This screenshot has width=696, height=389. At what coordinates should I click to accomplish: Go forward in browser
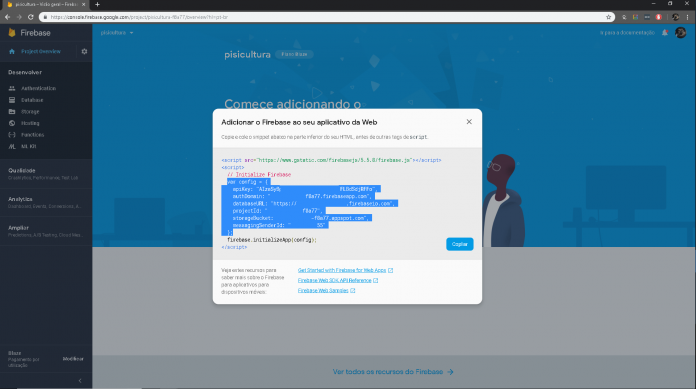(x=19, y=17)
